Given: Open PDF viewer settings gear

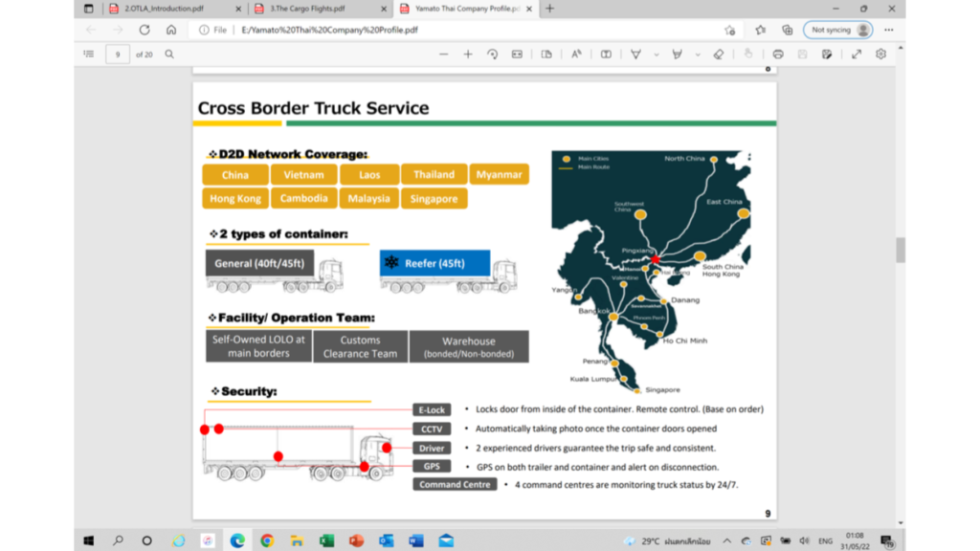Looking at the screenshot, I should click(x=880, y=55).
